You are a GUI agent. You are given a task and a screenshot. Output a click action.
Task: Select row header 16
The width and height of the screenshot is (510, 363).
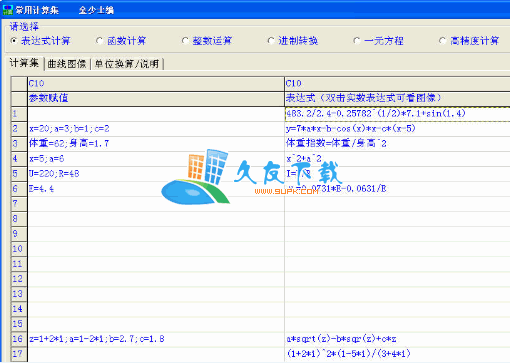pyautogui.click(x=19, y=339)
